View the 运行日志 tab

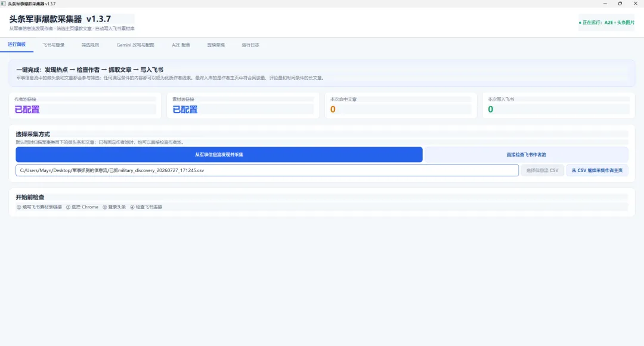tap(250, 45)
